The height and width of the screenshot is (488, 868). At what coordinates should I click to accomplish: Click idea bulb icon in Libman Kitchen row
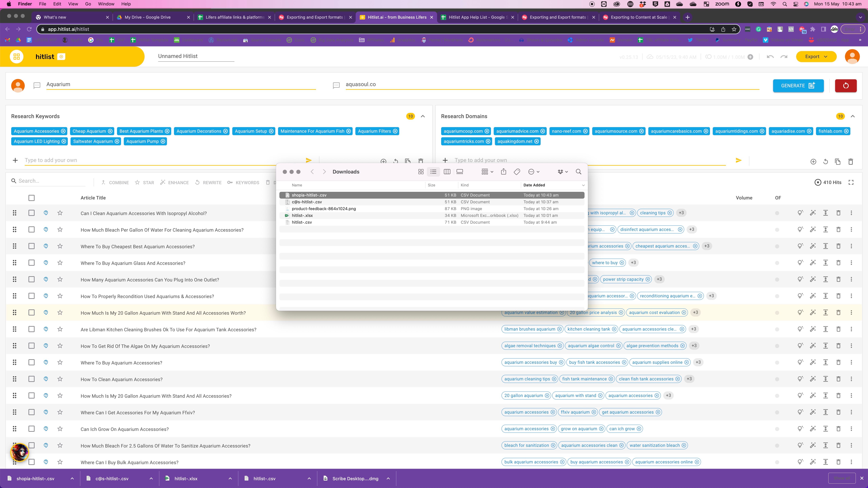coord(800,329)
